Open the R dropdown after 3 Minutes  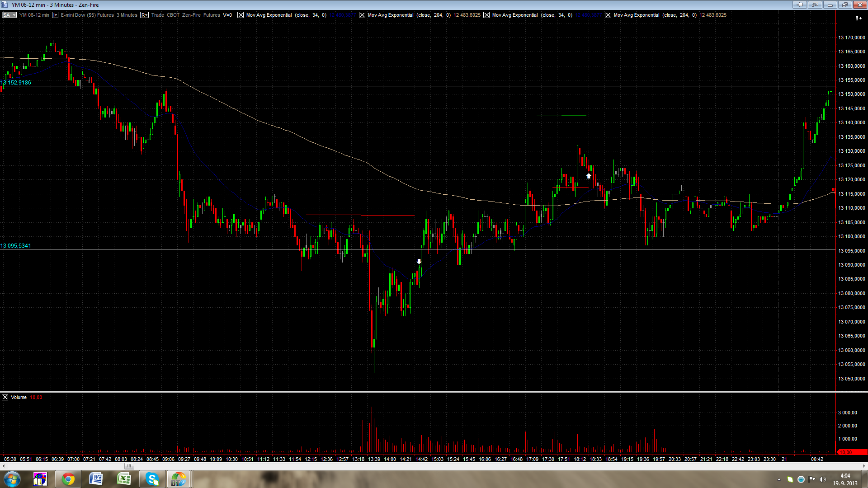pyautogui.click(x=144, y=15)
